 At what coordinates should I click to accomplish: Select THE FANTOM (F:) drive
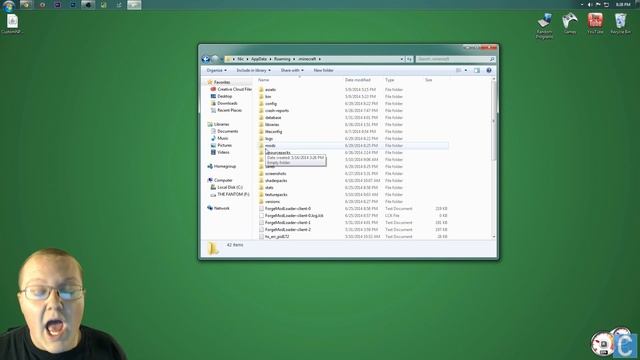[x=230, y=194]
